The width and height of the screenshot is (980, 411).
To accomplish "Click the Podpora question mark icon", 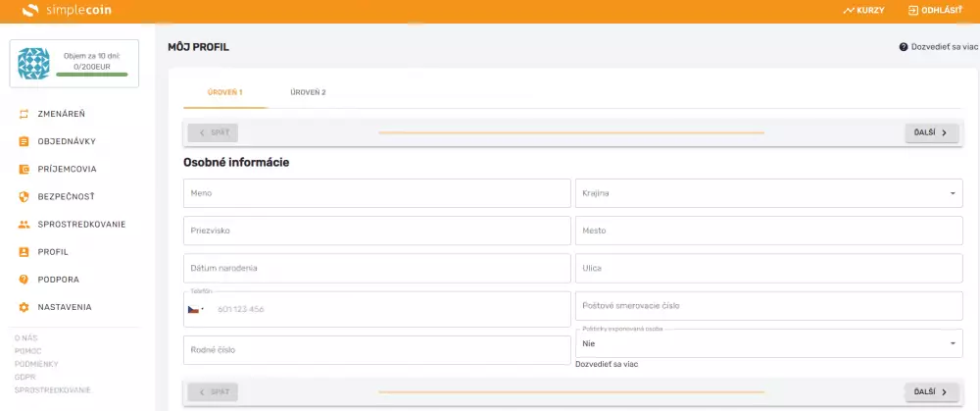I will pos(24,280).
